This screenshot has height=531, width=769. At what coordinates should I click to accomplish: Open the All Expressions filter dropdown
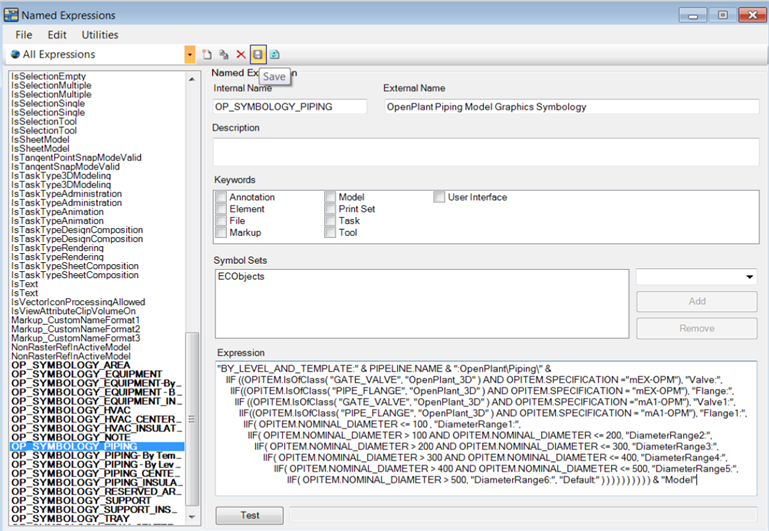coord(190,54)
